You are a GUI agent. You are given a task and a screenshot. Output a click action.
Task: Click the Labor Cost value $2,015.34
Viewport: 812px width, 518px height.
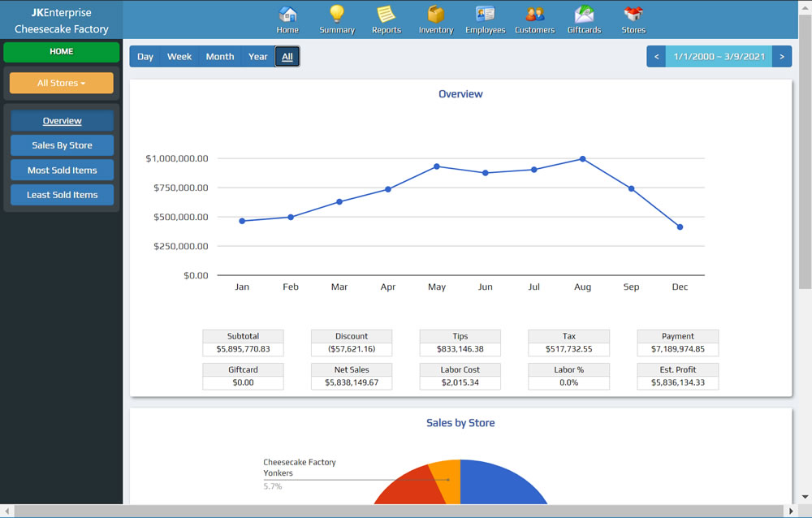[x=460, y=382]
